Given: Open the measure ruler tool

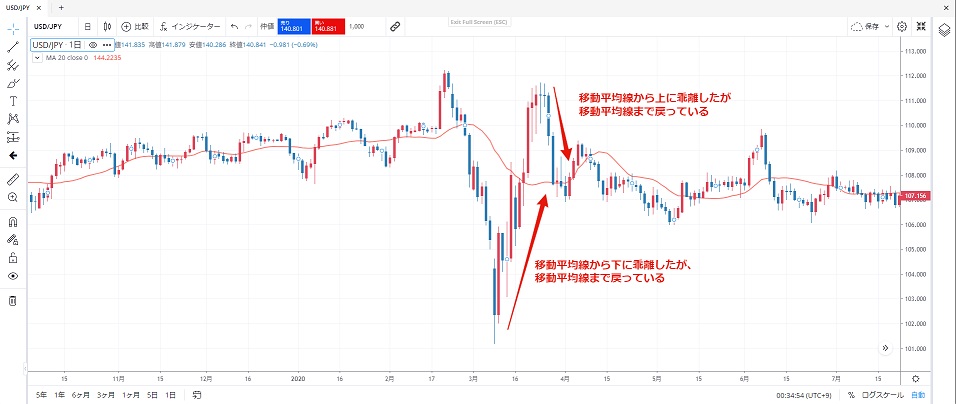Looking at the screenshot, I should pyautogui.click(x=13, y=179).
